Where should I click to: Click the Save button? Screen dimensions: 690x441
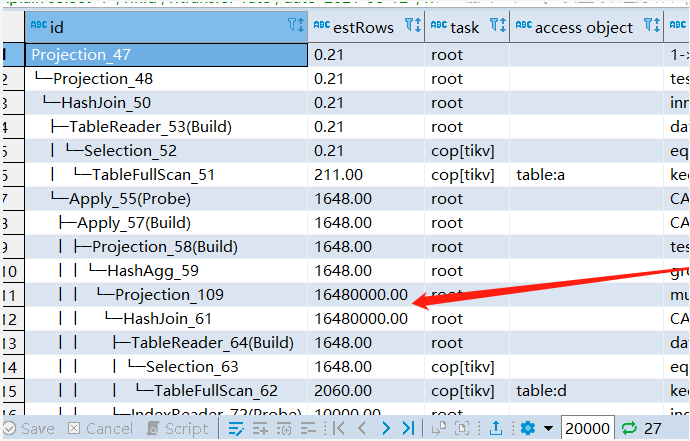(x=29, y=429)
